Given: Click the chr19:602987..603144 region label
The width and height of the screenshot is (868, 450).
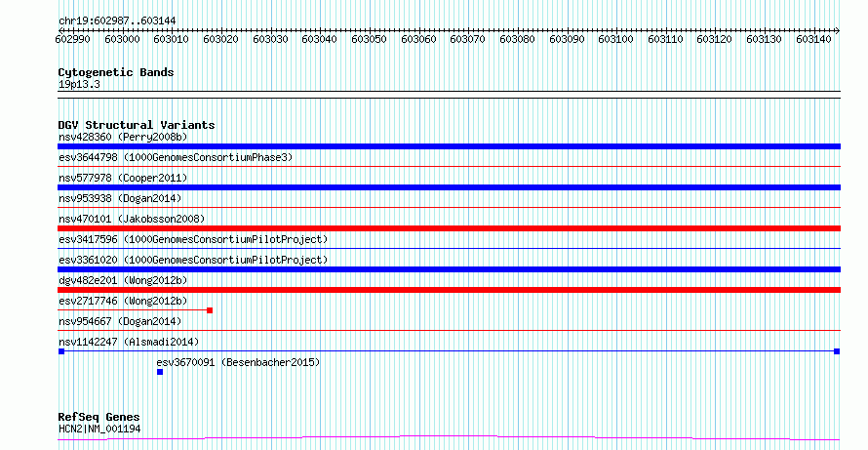Looking at the screenshot, I should tap(117, 21).
